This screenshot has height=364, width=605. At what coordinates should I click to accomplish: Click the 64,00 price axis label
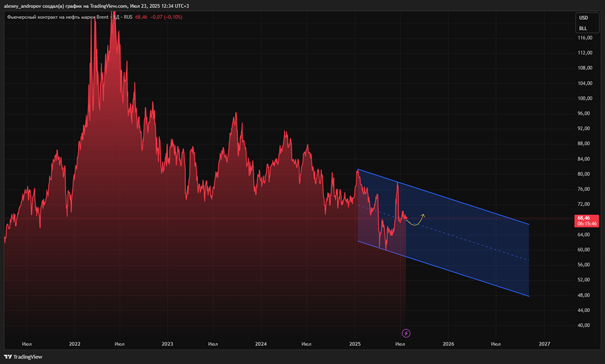click(x=584, y=235)
